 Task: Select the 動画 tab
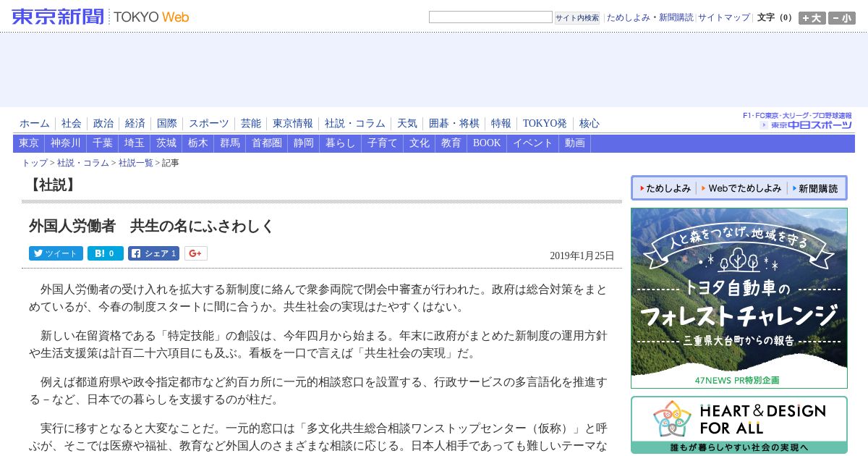pyautogui.click(x=575, y=143)
